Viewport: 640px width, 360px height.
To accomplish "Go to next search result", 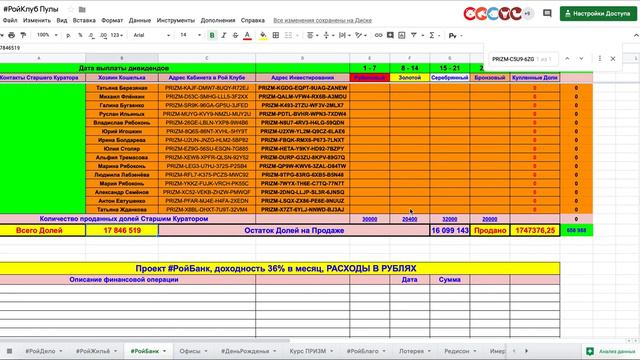I will tap(581, 59).
